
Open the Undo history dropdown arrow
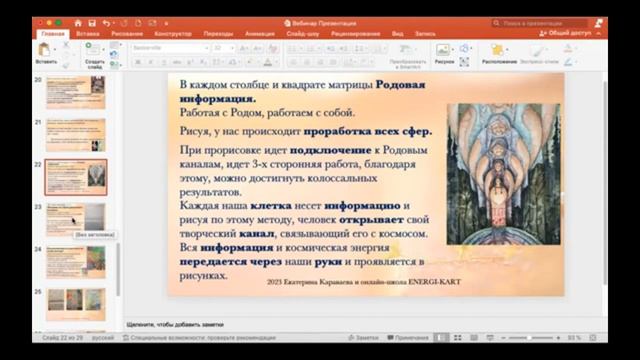pyautogui.click(x=113, y=23)
